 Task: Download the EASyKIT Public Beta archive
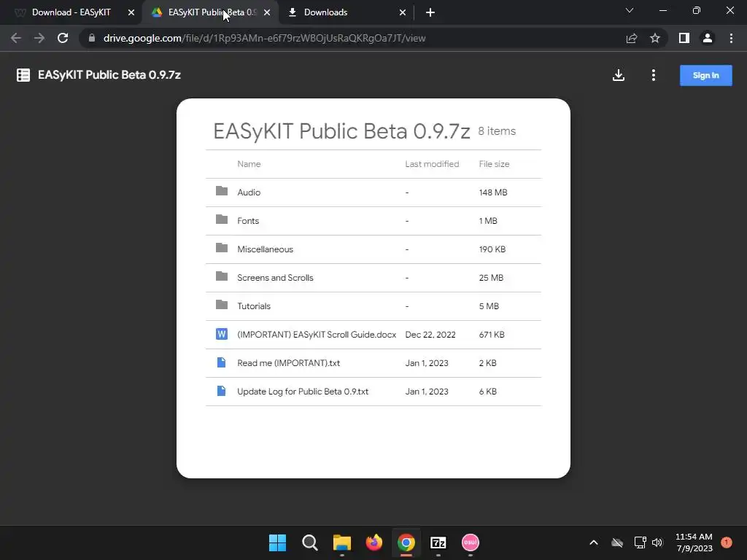pyautogui.click(x=619, y=75)
